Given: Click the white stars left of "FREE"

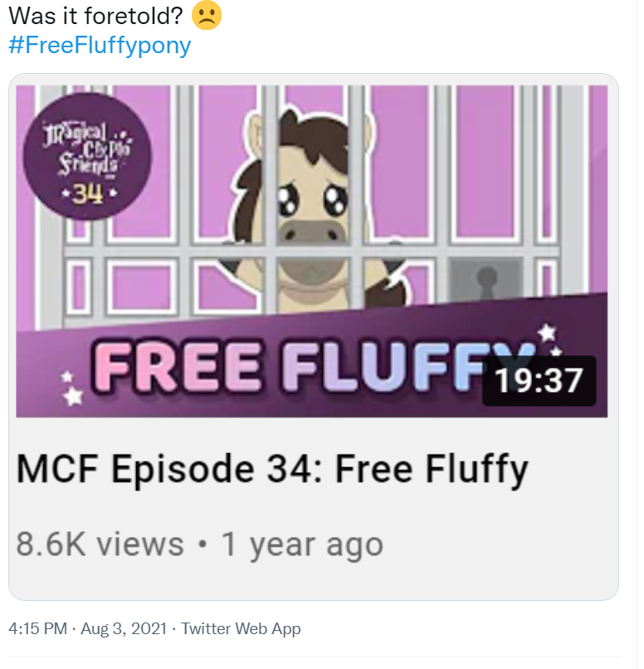Looking at the screenshot, I should point(73,388).
